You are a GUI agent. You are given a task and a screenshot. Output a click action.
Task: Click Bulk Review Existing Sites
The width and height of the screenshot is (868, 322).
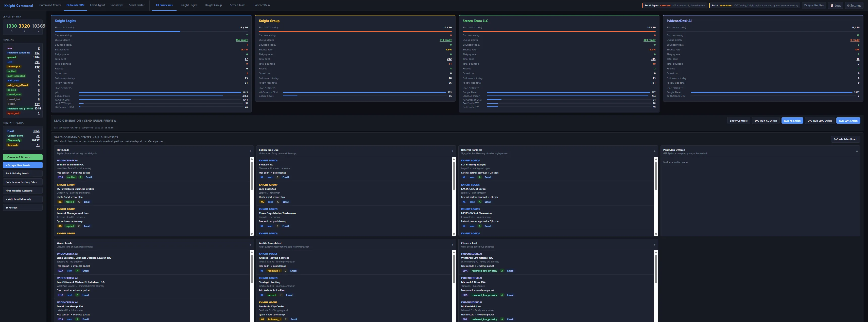(23, 182)
